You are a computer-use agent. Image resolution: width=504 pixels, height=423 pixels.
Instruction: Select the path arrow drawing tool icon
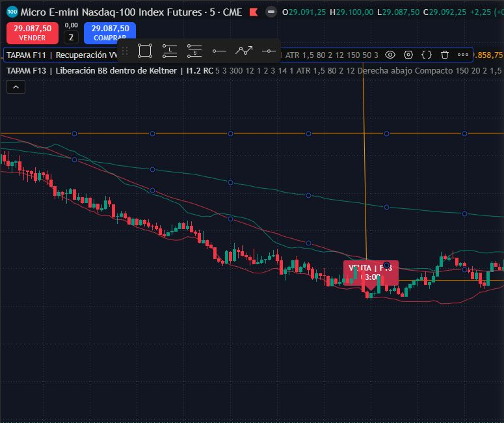click(244, 51)
